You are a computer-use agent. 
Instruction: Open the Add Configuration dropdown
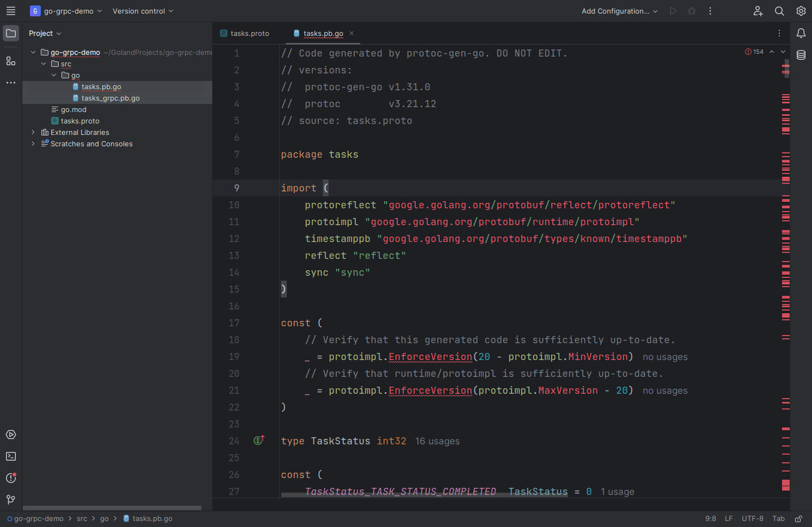tap(619, 11)
